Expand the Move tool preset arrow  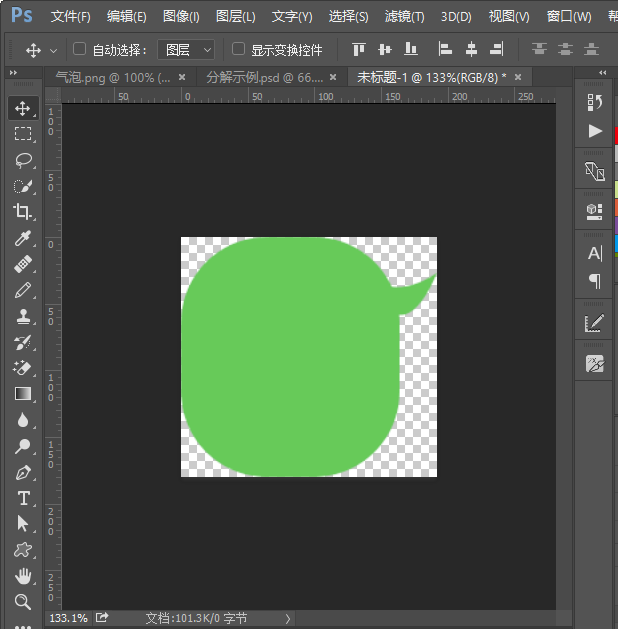(x=53, y=51)
